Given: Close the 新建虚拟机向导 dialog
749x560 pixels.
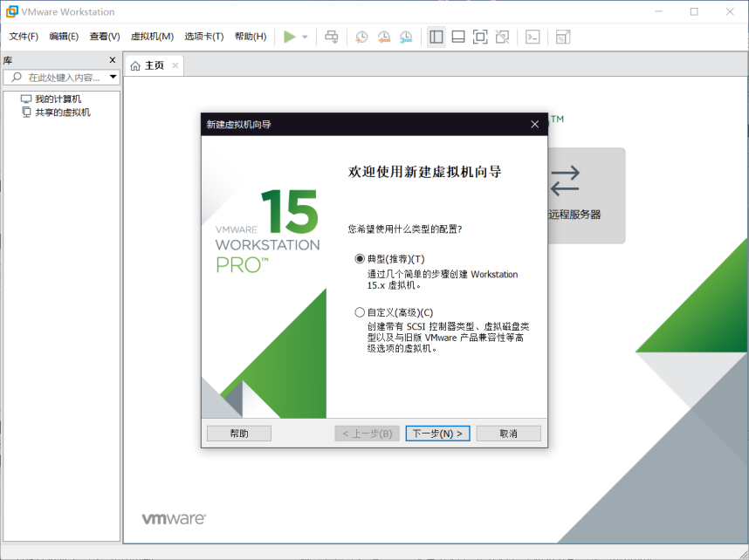Looking at the screenshot, I should point(535,124).
